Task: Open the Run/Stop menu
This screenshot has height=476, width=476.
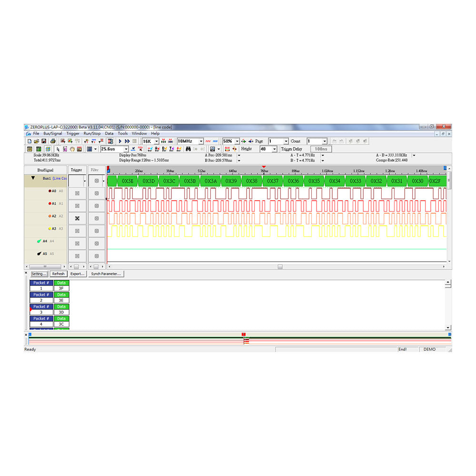Action: (92, 134)
